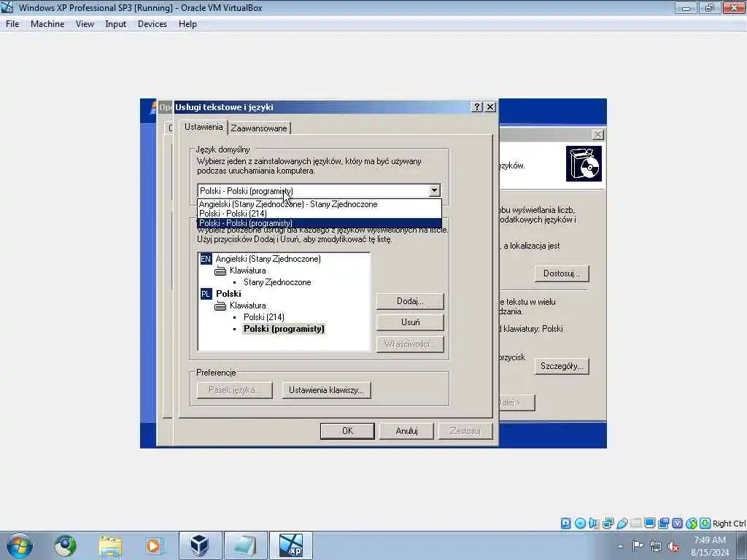Confirm the dialog with OK
The width and height of the screenshot is (747, 560).
pos(347,431)
